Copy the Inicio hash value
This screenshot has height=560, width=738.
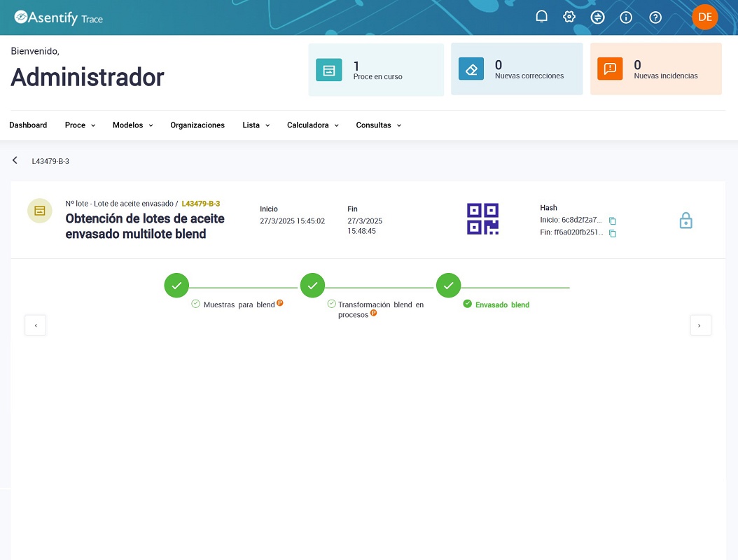click(612, 220)
